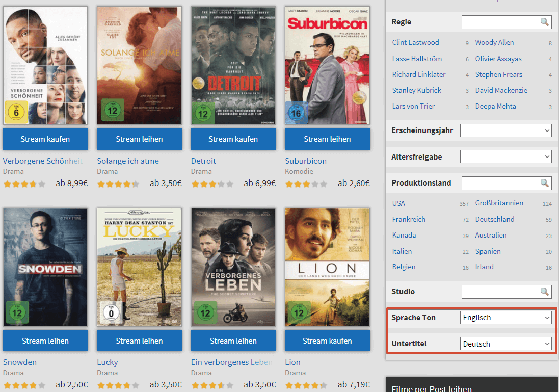
Task: Filter by director Richard Linklater
Action: tap(418, 75)
